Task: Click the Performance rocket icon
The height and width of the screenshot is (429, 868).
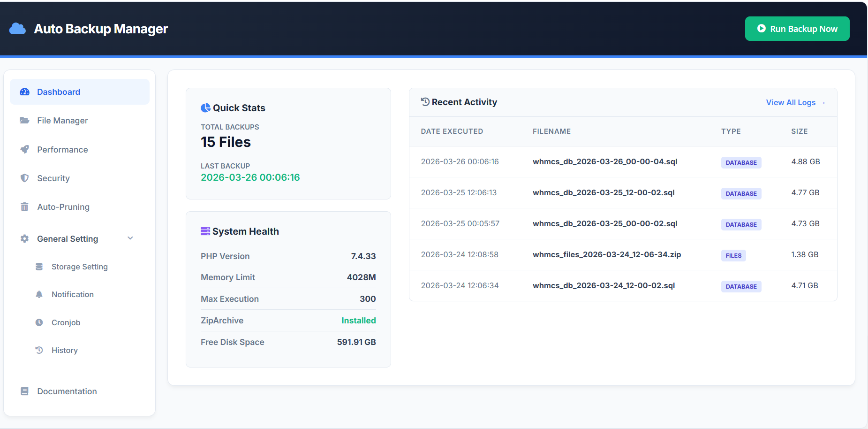Action: [x=24, y=150]
